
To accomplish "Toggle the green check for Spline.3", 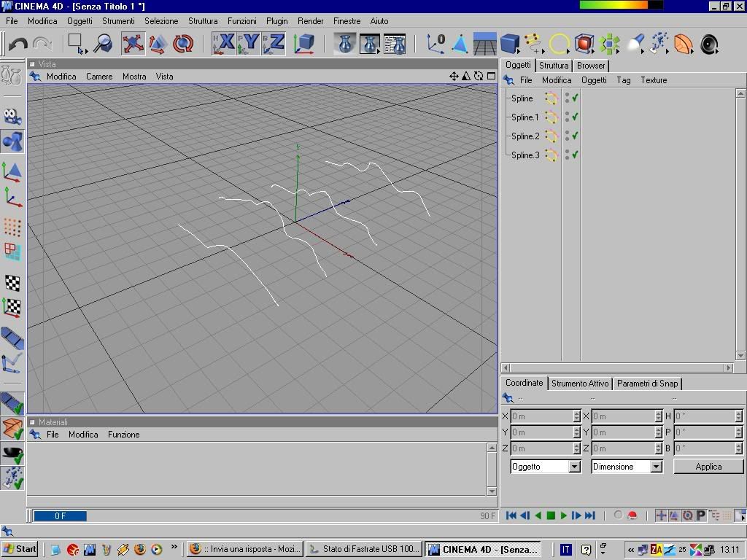I will pos(576,155).
